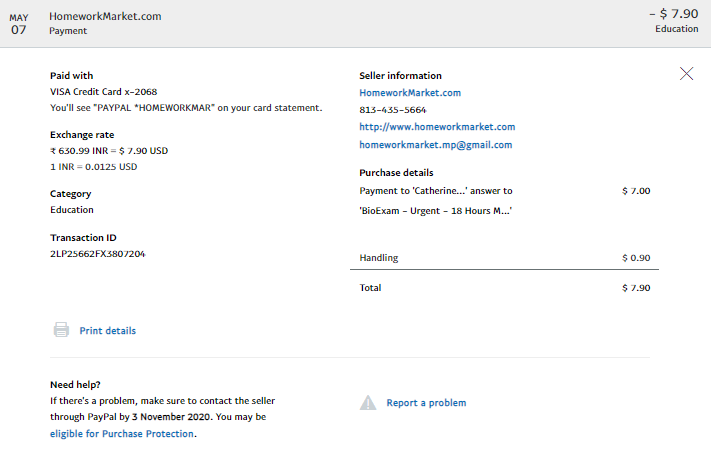Screen dimensions: 711x462
Task: Select Transaction ID 2LP25662FX3807204
Action: click(97, 253)
